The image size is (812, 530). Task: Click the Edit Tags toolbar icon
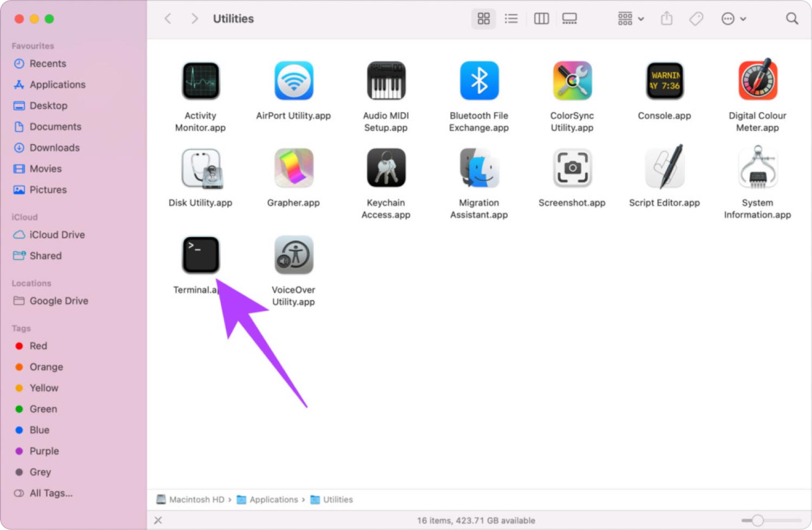(696, 19)
